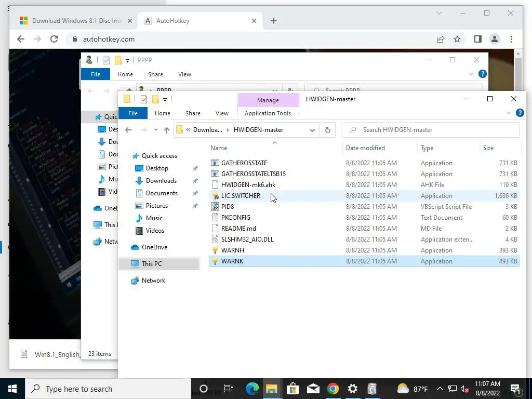
Task: Open the View ribbon tab in HWIDGEN-master window
Action: pyautogui.click(x=222, y=113)
